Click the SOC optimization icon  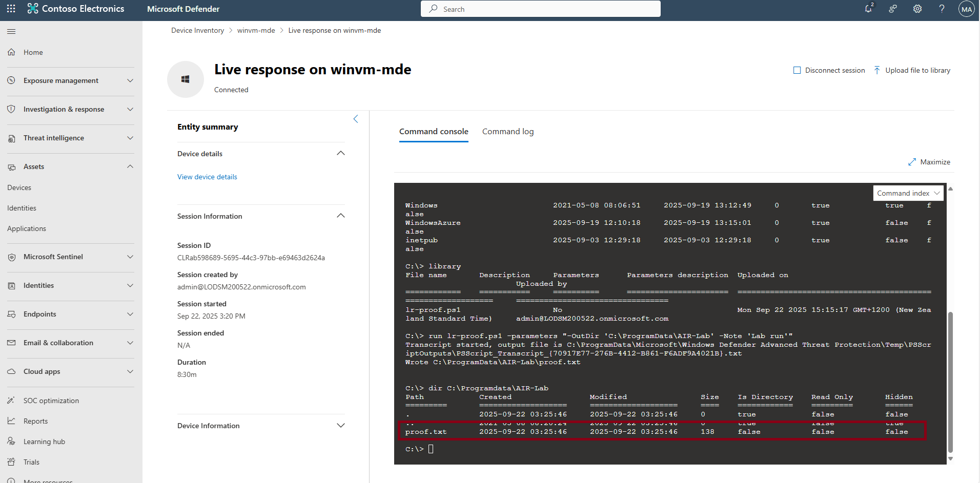pyautogui.click(x=11, y=401)
